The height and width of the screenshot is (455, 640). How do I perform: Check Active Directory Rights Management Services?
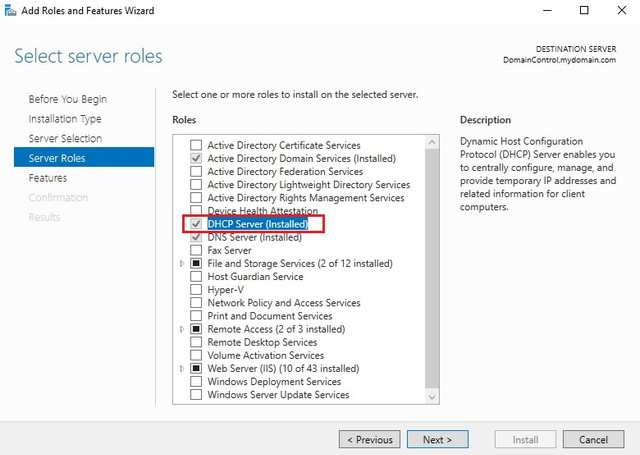[196, 198]
